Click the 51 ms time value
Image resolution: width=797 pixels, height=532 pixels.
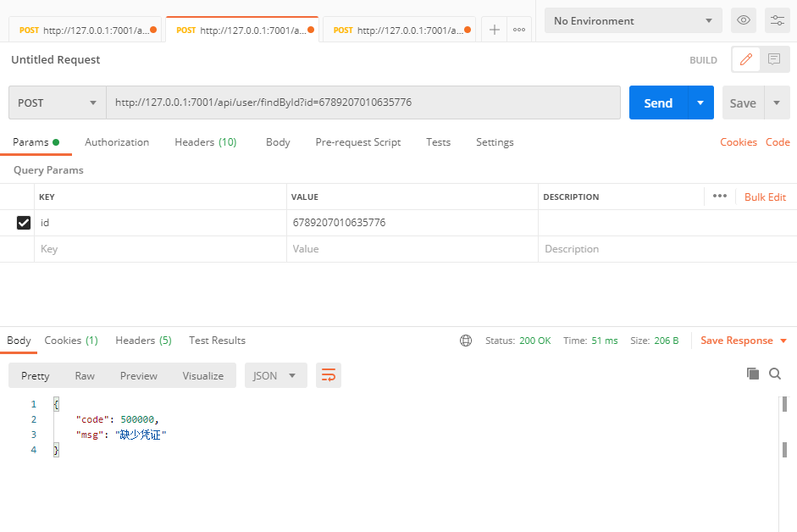tap(605, 341)
